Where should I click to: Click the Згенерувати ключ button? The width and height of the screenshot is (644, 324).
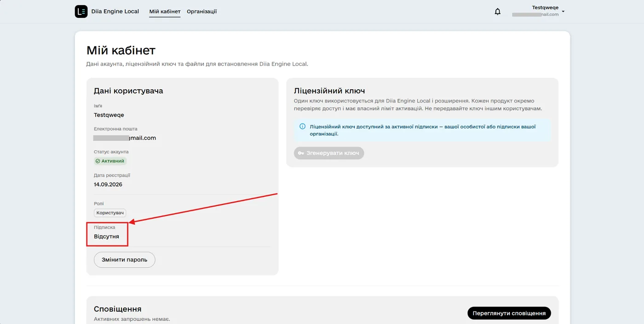click(329, 153)
